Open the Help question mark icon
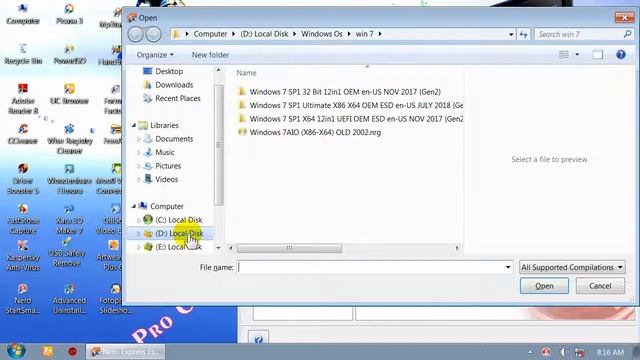The image size is (640, 360). [621, 55]
